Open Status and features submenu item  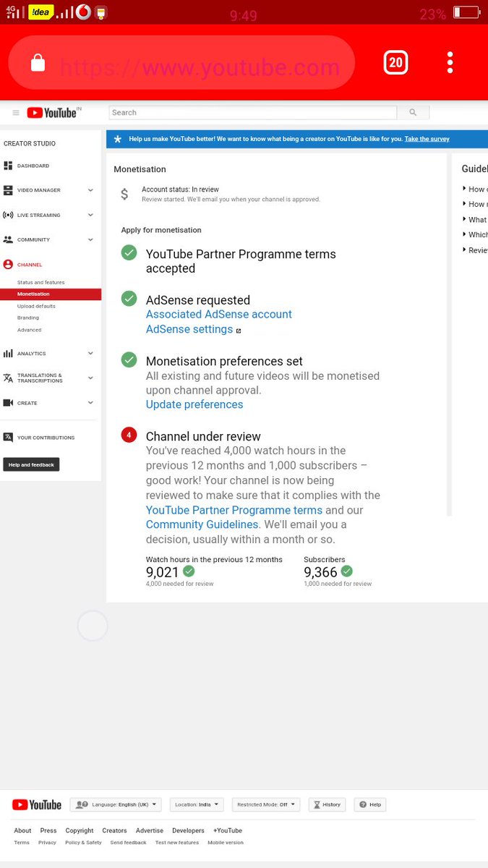click(41, 282)
